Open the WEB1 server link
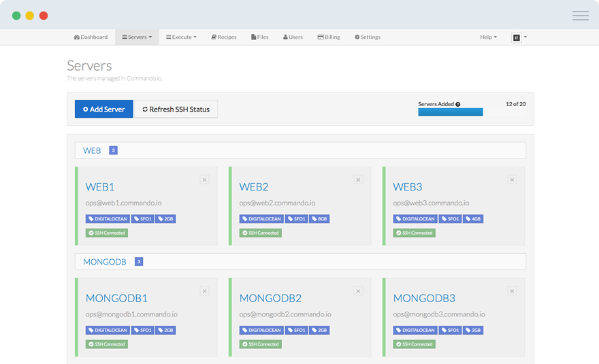Screen dimensions: 599x364 point(100,187)
